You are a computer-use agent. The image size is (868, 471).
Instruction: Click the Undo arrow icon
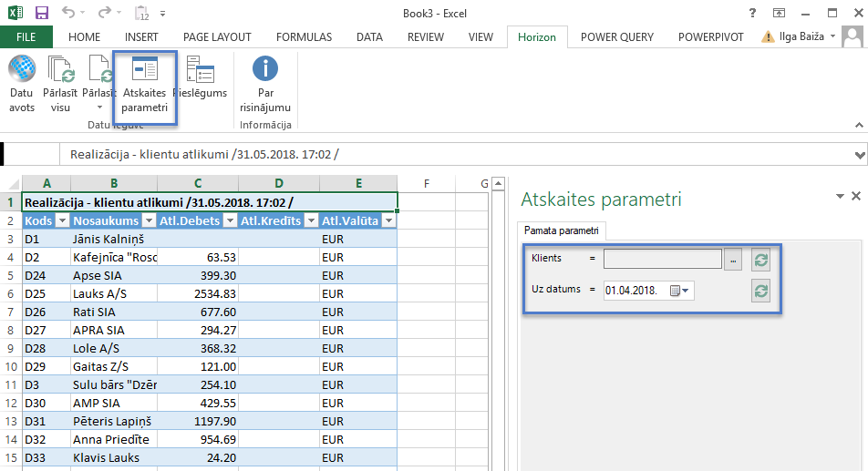pos(70,14)
